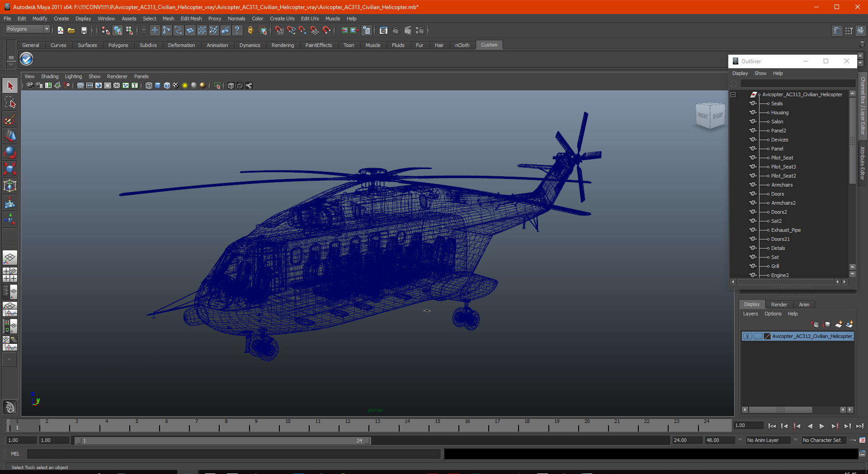This screenshot has width=868, height=474.
Task: Pick the Rotate tool sphere icon
Action: (10, 153)
